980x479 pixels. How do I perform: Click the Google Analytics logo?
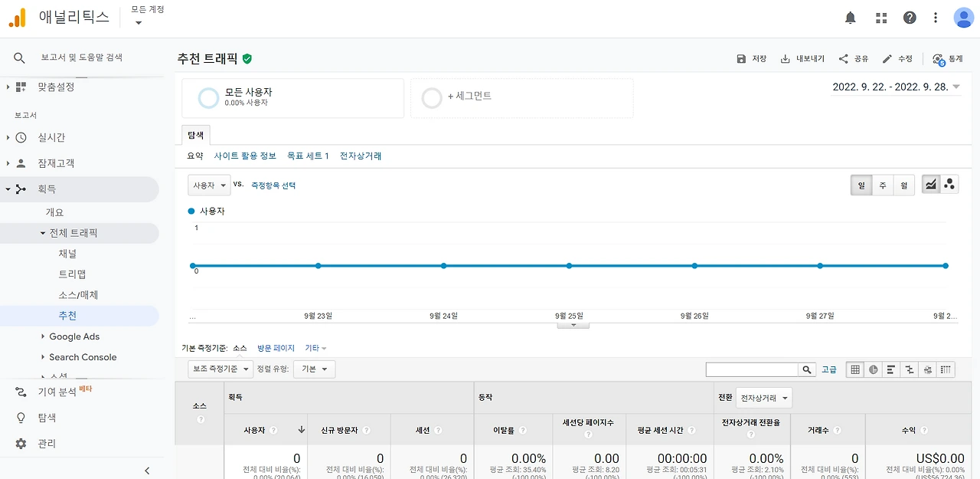coord(17,18)
